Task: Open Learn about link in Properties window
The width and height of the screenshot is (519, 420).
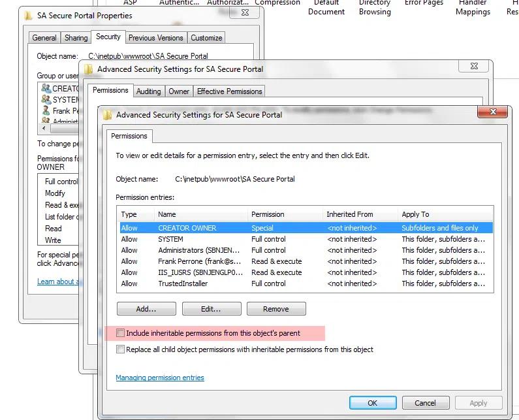Action: 58,282
